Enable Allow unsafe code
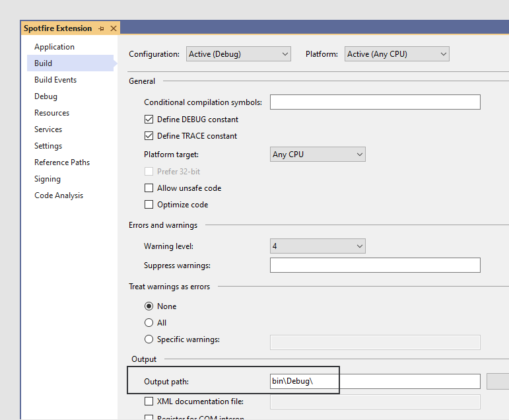Viewport: 509px width, 420px height. [149, 188]
